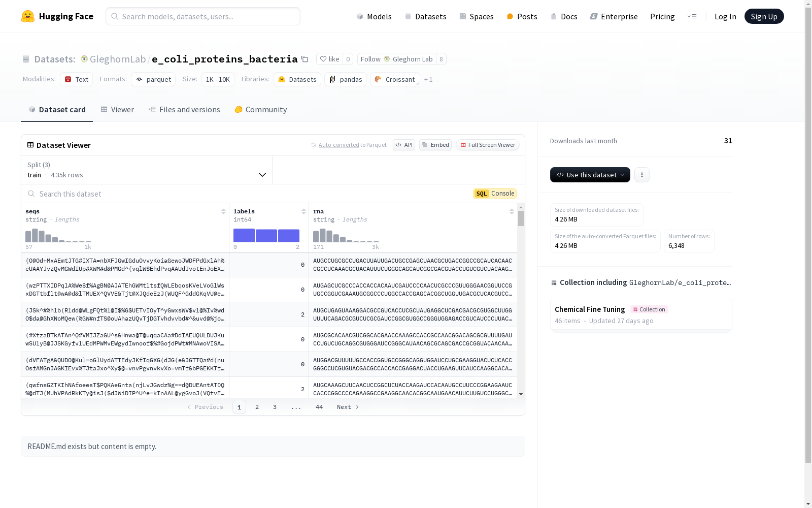Viewport: 812px width, 508px height.
Task: Go to page 3 of the dataset
Action: (x=275, y=407)
